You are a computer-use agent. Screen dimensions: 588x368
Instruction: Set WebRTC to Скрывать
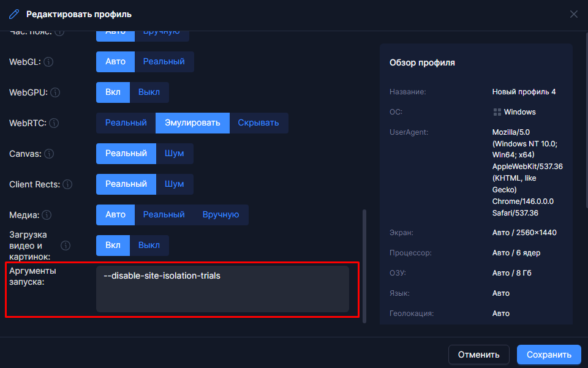click(x=258, y=123)
